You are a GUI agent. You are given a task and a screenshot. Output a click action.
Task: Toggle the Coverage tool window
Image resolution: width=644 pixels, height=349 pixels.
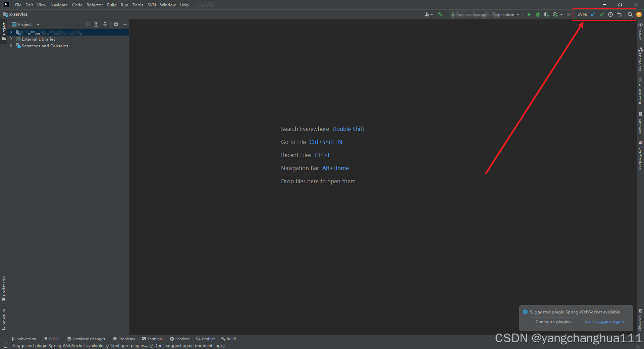[640, 320]
